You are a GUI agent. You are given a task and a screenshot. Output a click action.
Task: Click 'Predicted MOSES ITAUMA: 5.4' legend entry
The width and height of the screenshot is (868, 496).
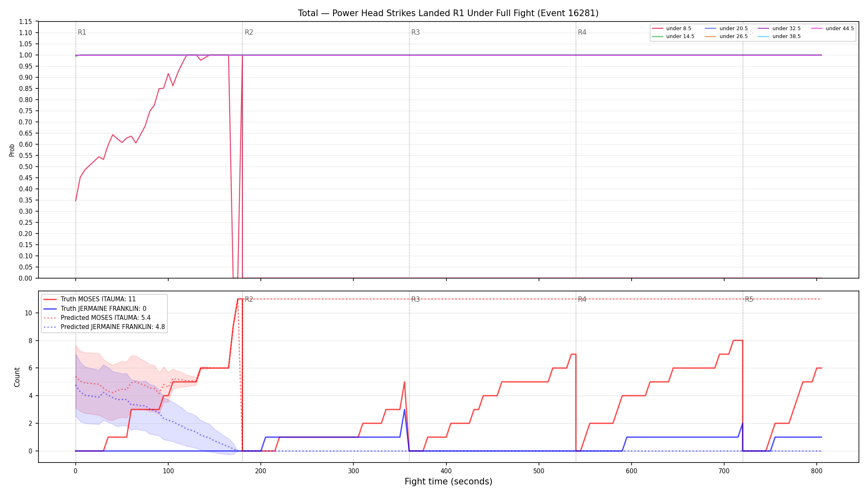(97, 318)
